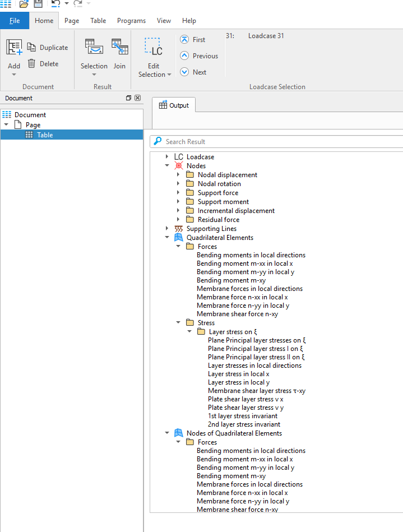The height and width of the screenshot is (532, 403).
Task: Open the File menu
Action: click(15, 21)
